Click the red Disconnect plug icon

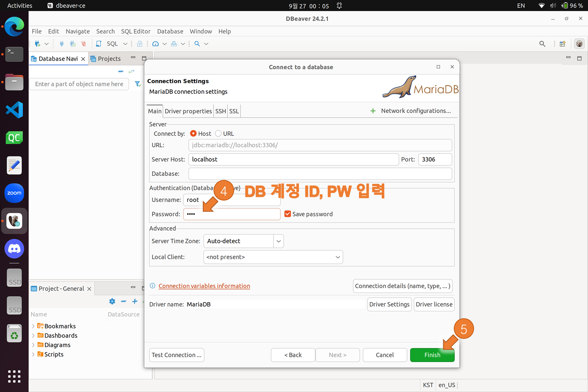(84, 44)
